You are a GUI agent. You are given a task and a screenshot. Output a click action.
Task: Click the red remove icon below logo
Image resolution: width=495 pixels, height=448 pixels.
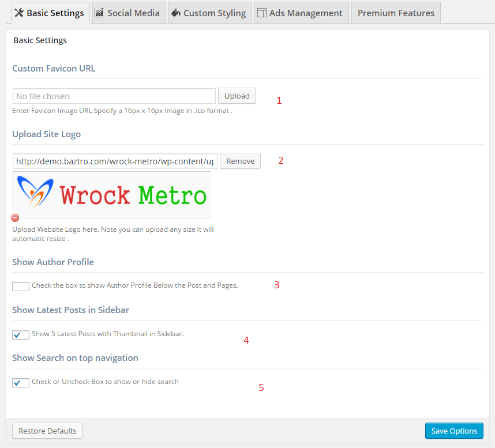16,218
